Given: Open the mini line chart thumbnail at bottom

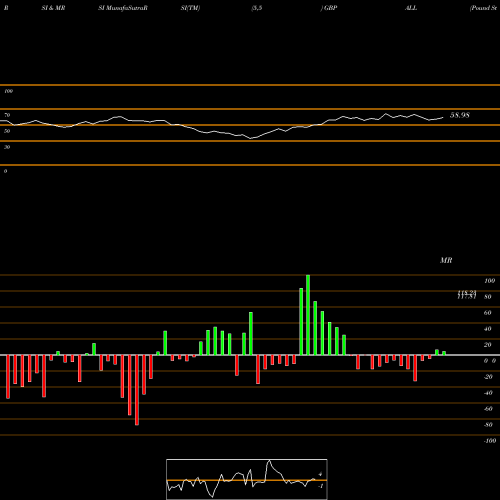Looking at the screenshot, I should pos(247,479).
